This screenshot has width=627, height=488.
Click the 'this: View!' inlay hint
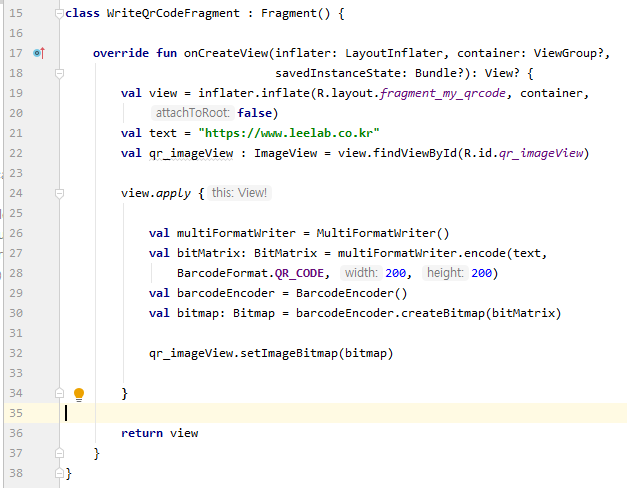[x=239, y=193]
